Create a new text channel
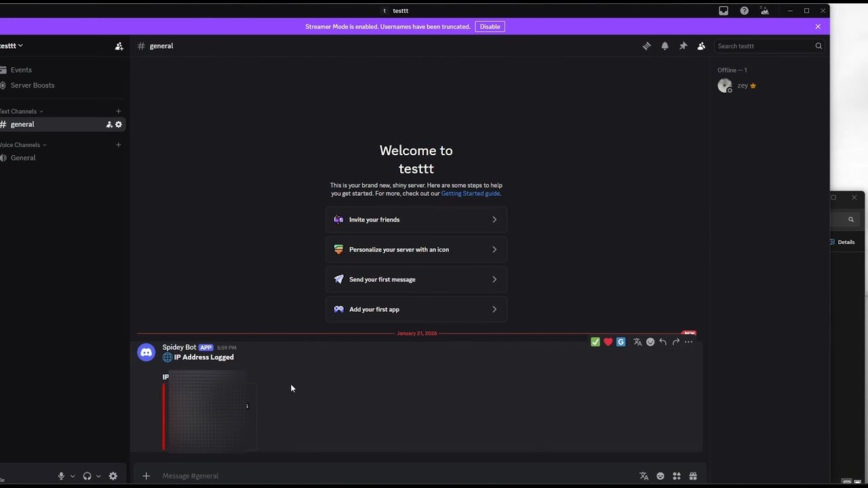Screen dimensions: 868x488 tap(119, 111)
